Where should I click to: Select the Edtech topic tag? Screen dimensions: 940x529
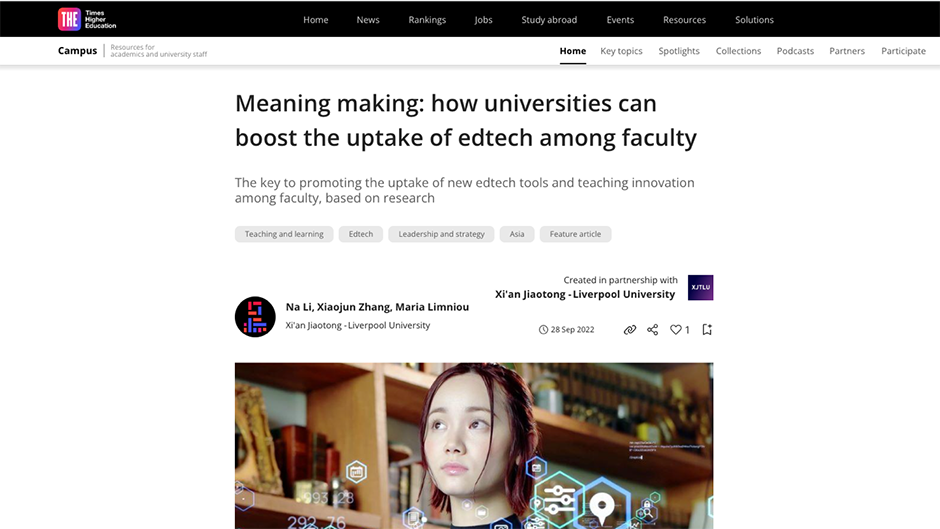(361, 234)
